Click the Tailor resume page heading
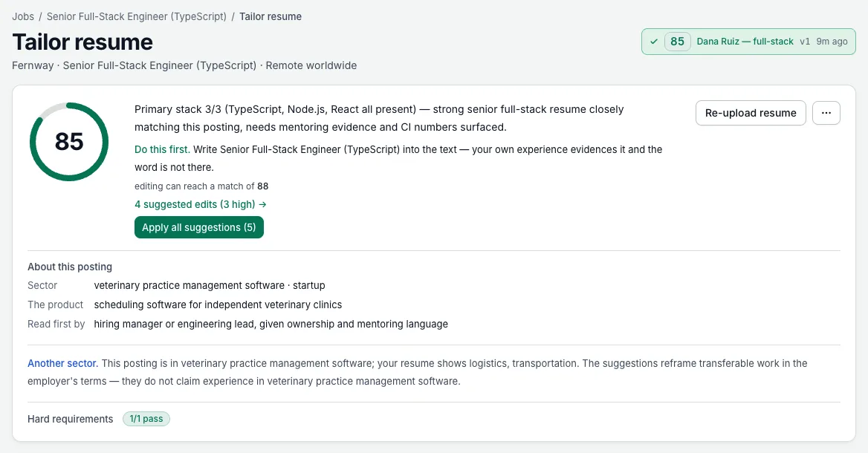Screen dimensions: 868x453 pos(82,42)
